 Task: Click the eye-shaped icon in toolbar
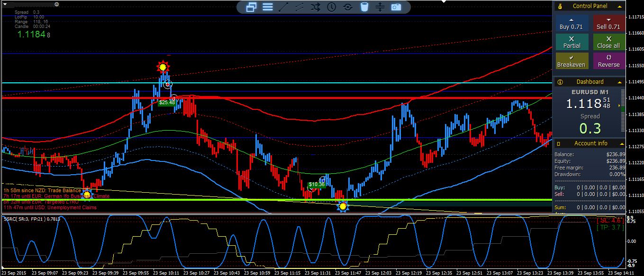pyautogui.click(x=348, y=7)
